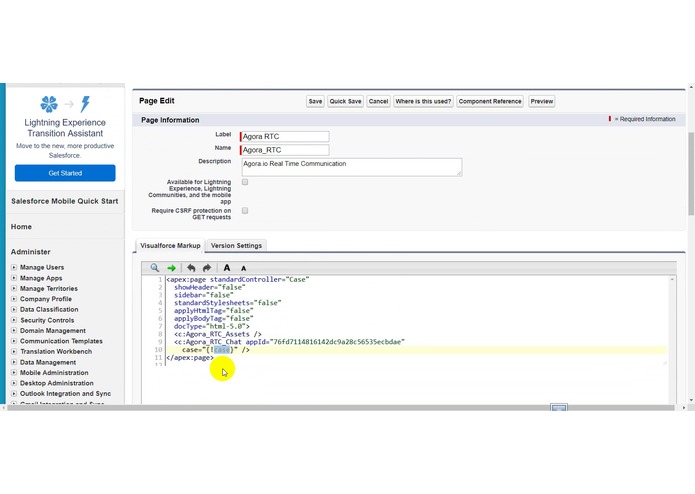The height and width of the screenshot is (494, 695).
Task: Expand Manage Users in sidebar
Action: click(x=14, y=267)
